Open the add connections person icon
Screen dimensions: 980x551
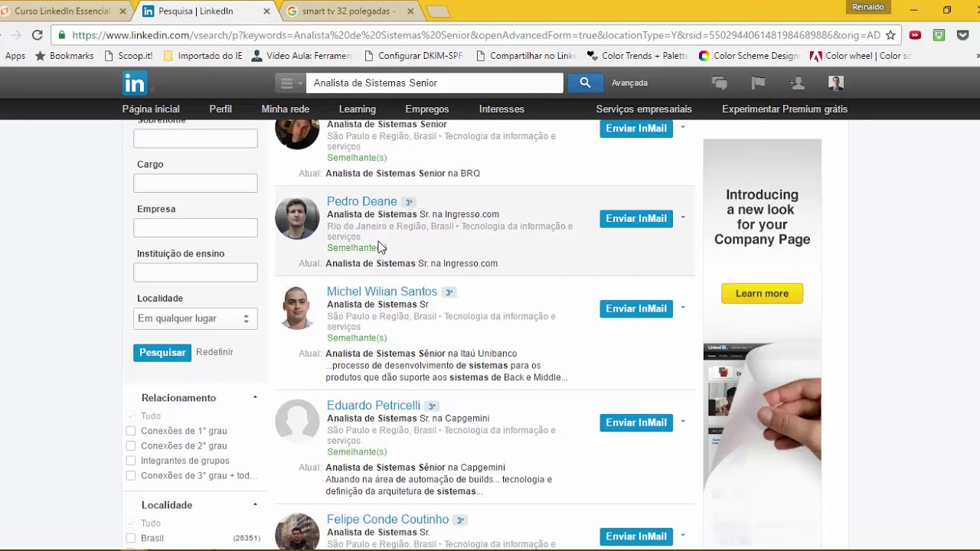point(797,83)
